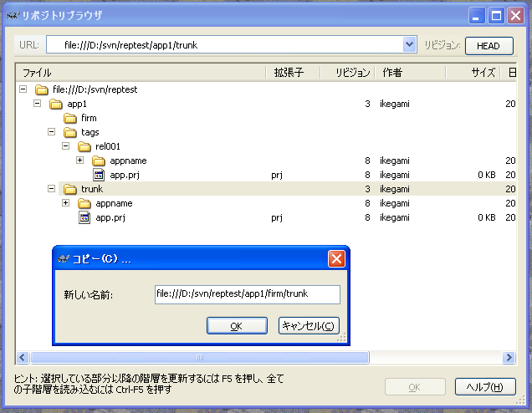Click the scroll-right arrow of the file list
Image resolution: width=532 pixels, height=413 pixels.
pos(509,357)
